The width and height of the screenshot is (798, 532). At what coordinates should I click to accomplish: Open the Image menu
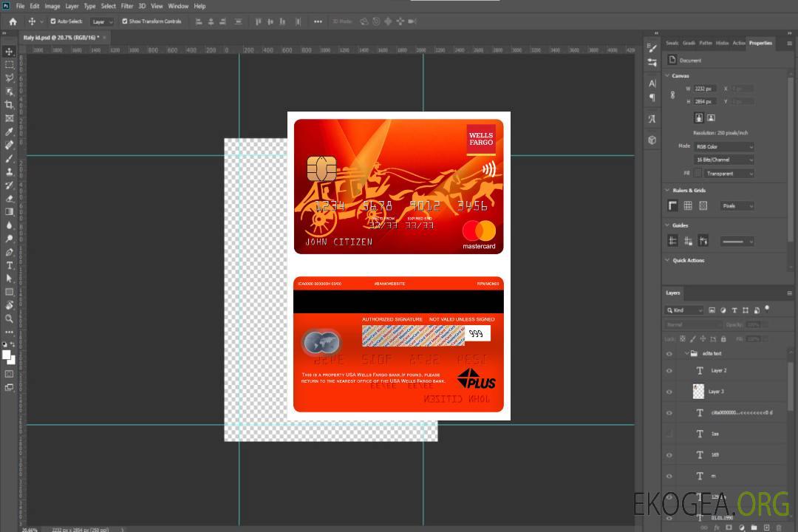(x=52, y=6)
